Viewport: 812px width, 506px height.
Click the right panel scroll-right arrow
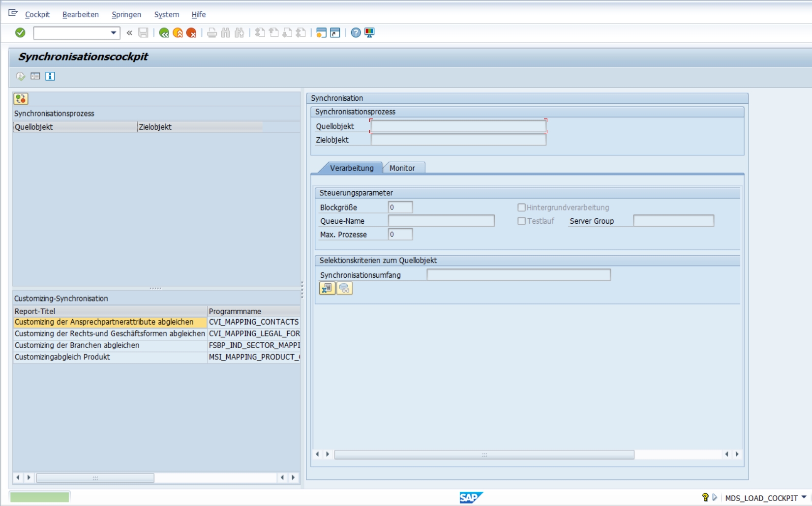[737, 454]
